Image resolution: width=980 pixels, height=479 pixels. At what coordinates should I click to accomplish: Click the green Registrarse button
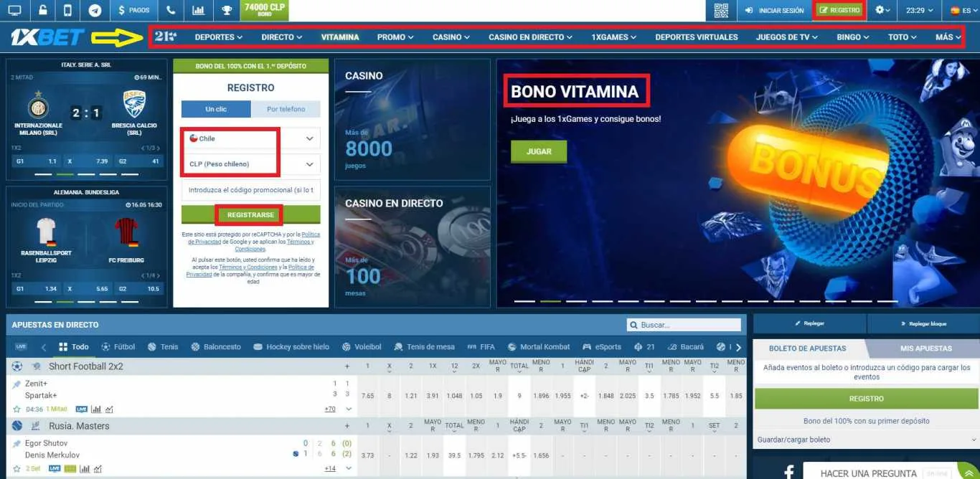click(x=250, y=214)
